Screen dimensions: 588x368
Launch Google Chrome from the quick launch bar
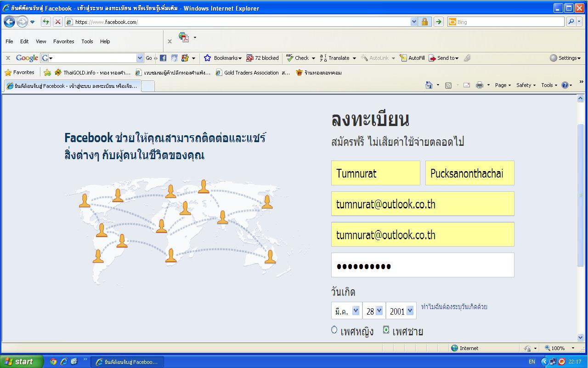point(53,362)
